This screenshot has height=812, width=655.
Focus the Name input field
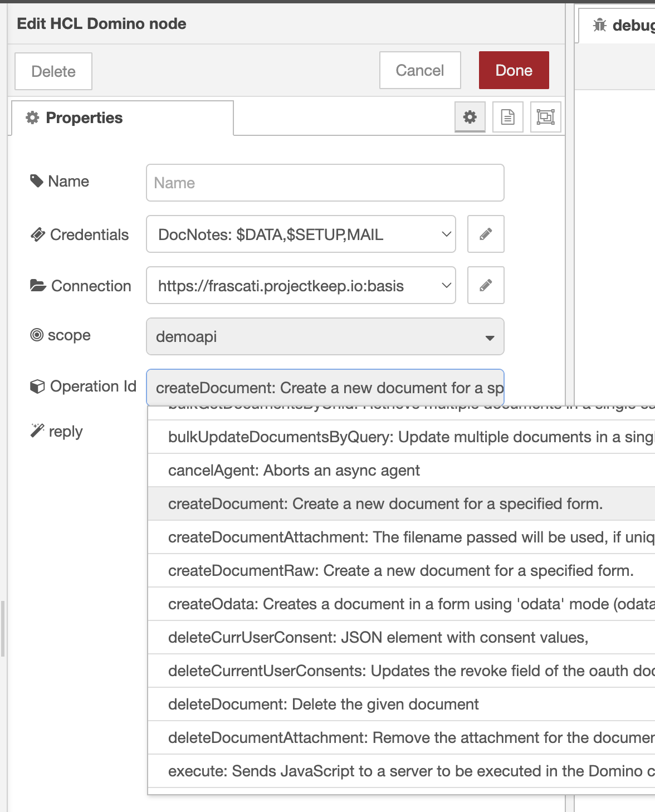point(325,183)
